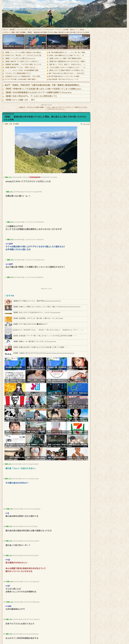Click the Comment(48) speech bubble icon
The width and height of the screenshot is (129, 644).
pos(81,124)
